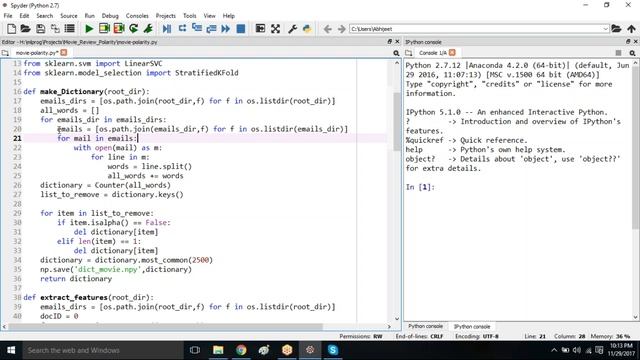Switch to the Python console bottom tab

click(425, 326)
